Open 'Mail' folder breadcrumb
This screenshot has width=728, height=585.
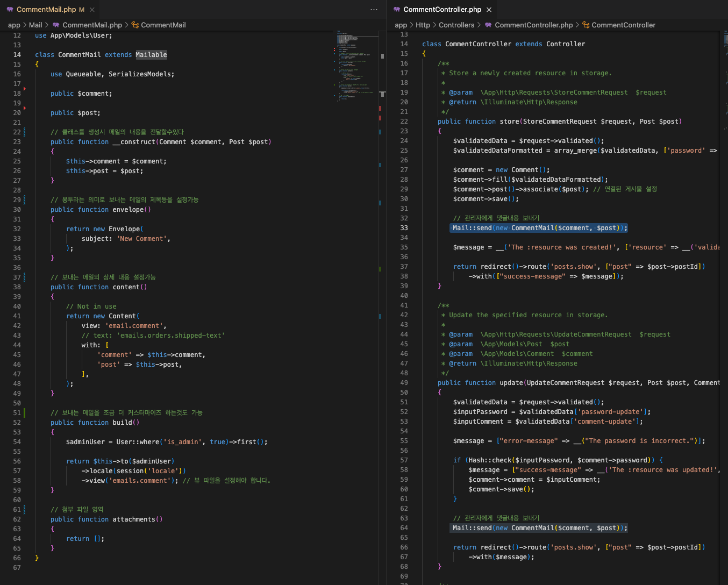coord(35,25)
